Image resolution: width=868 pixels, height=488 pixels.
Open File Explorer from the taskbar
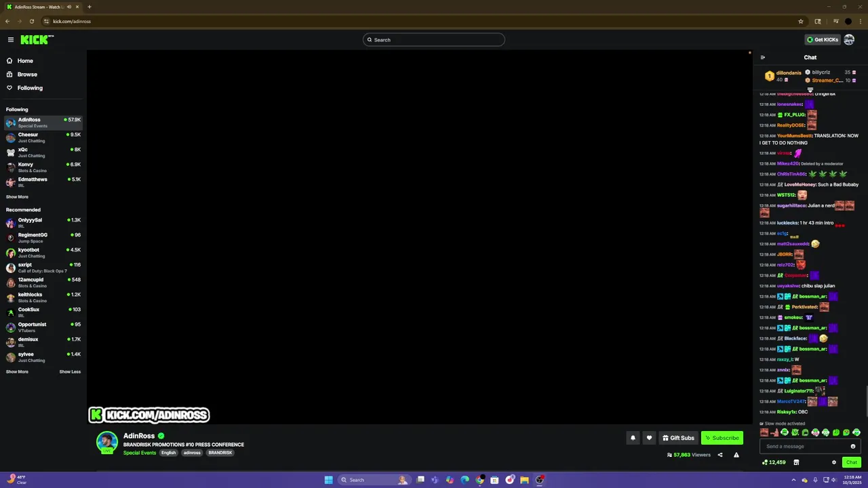coord(524,480)
